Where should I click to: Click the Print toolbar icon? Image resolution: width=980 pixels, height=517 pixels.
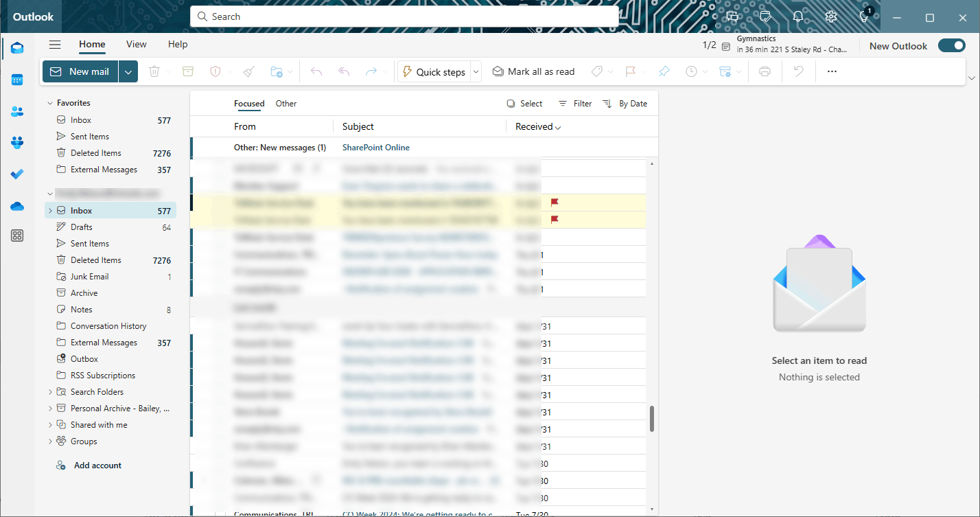[x=765, y=71]
